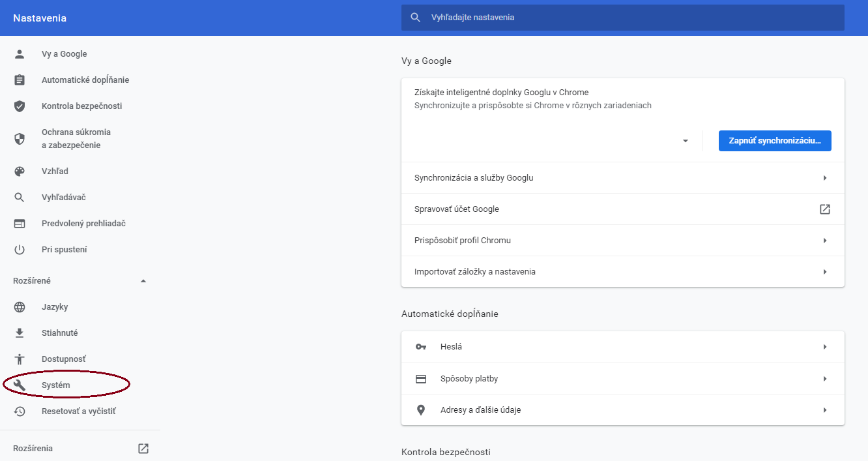Click the Vyhľadajte nastavenia search field
The image size is (868, 461).
point(623,18)
